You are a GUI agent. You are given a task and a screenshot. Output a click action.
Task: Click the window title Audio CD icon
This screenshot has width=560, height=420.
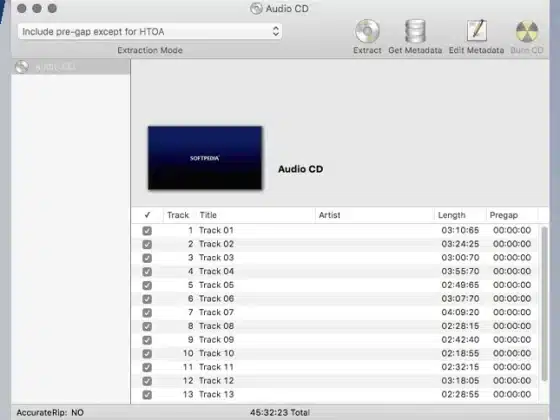pos(256,8)
